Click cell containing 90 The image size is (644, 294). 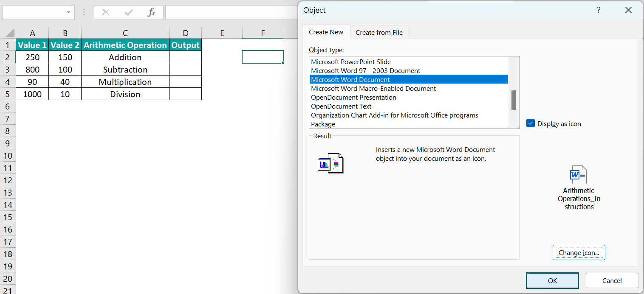(32, 82)
